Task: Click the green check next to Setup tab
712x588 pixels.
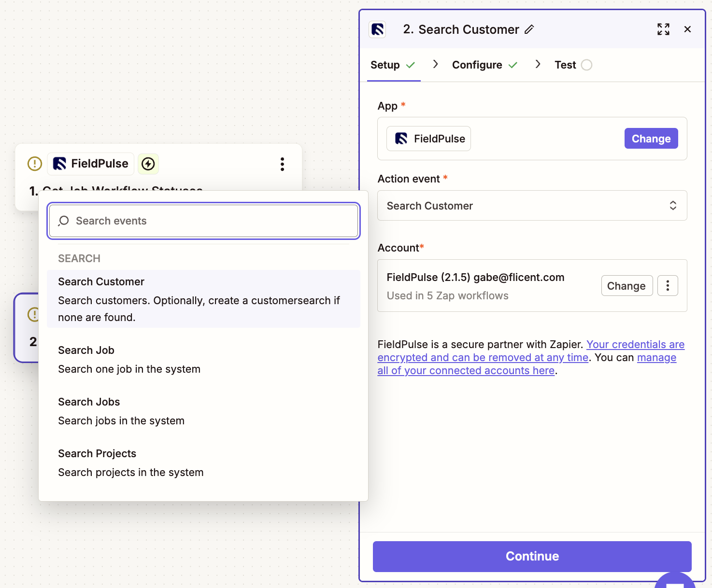Action: tap(411, 65)
